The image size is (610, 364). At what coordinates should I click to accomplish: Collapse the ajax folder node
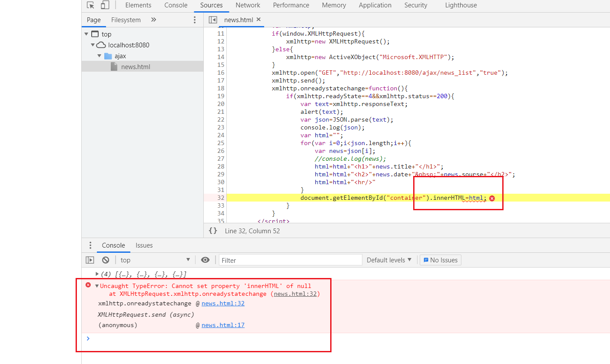pyautogui.click(x=99, y=56)
